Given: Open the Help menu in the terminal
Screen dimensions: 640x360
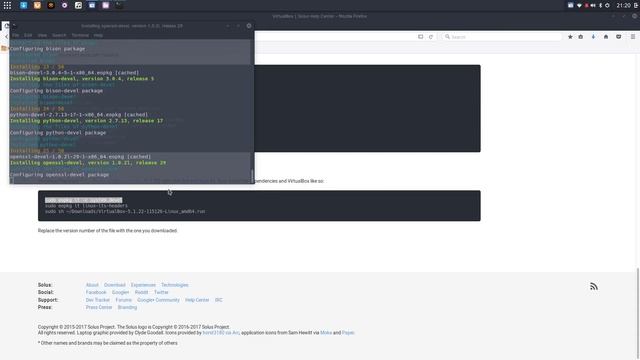Looking at the screenshot, I should pos(98,36).
